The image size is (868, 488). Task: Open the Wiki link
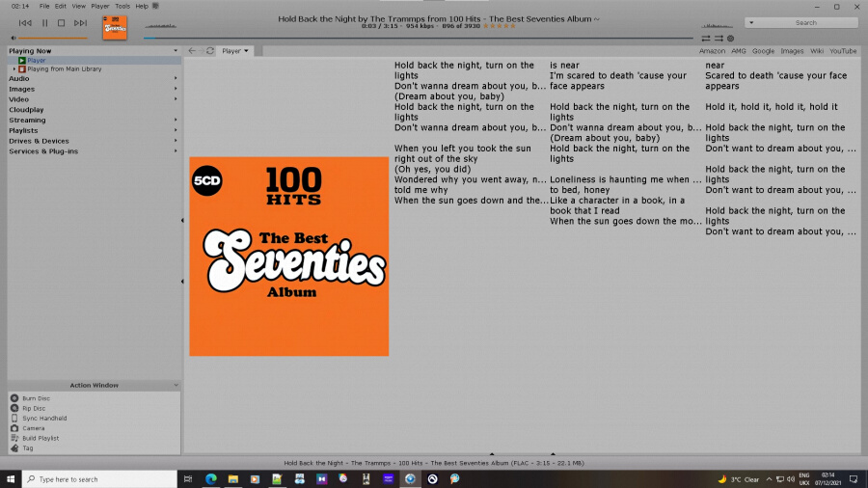coord(817,51)
